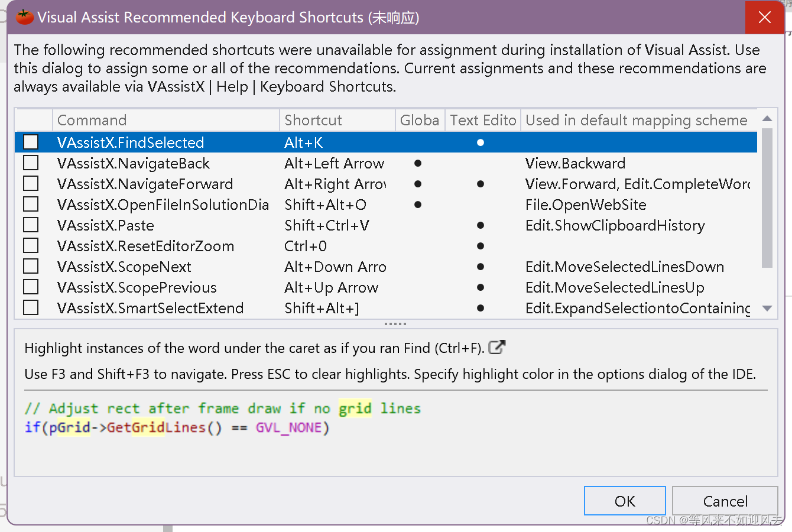The width and height of the screenshot is (792, 532).
Task: Enable the VAssistX.Paste checkbox
Action: tap(31, 225)
